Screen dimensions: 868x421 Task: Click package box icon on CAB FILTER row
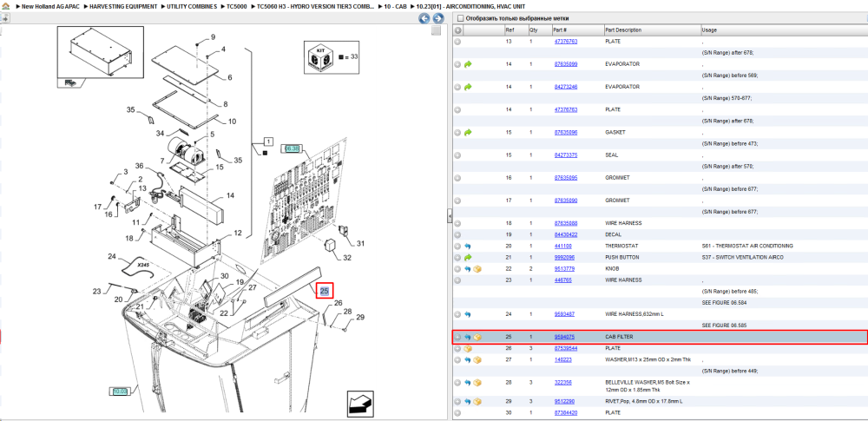point(477,337)
